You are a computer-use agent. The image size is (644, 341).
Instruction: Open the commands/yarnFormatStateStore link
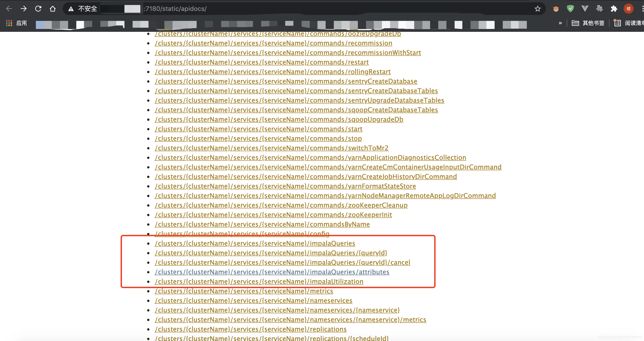point(285,186)
